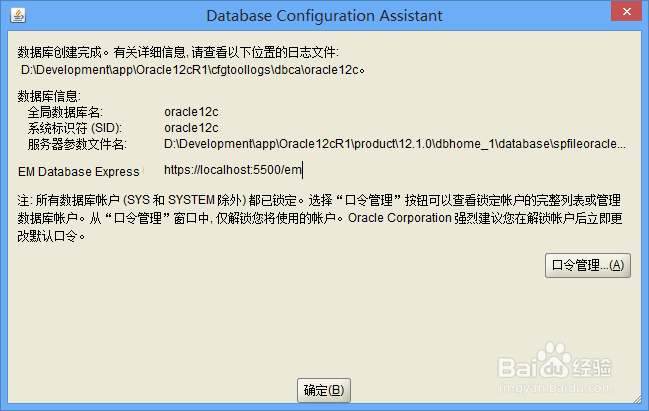This screenshot has width=649, height=411.
Task: Confirm with the 确定(B) button
Action: (x=324, y=390)
